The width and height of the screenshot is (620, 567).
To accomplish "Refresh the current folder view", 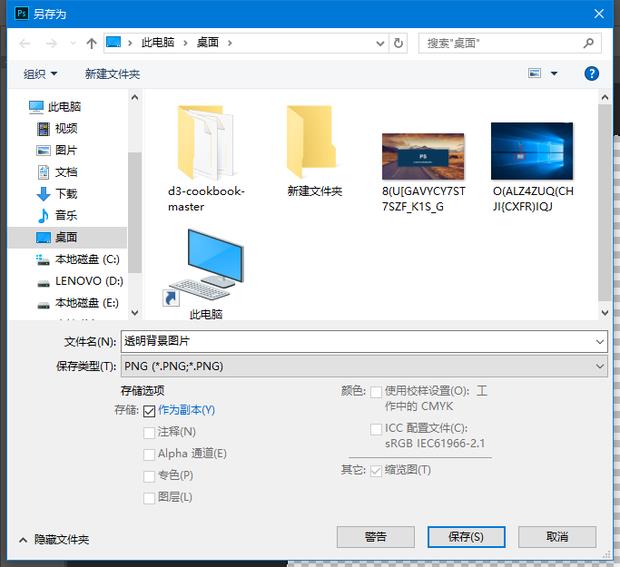I will click(398, 43).
